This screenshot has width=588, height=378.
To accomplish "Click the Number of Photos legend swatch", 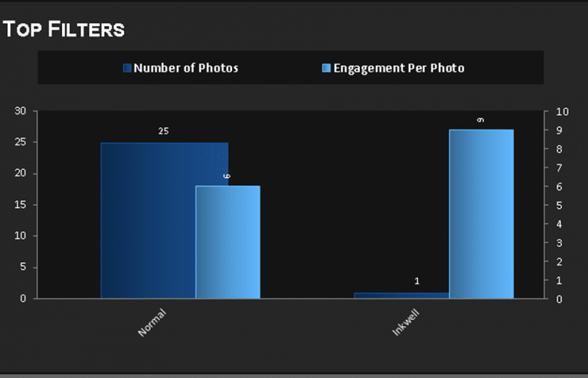I will point(127,68).
